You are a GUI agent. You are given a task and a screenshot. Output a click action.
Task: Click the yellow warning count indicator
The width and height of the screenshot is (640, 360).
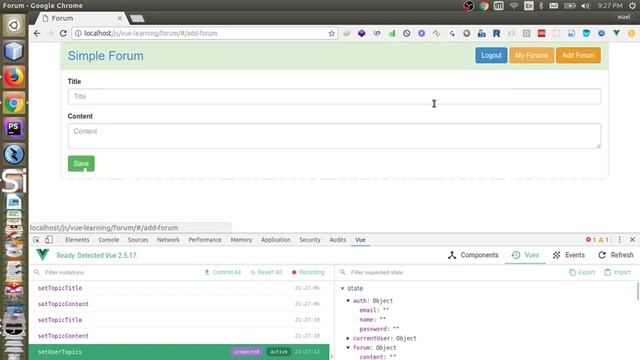tap(604, 240)
